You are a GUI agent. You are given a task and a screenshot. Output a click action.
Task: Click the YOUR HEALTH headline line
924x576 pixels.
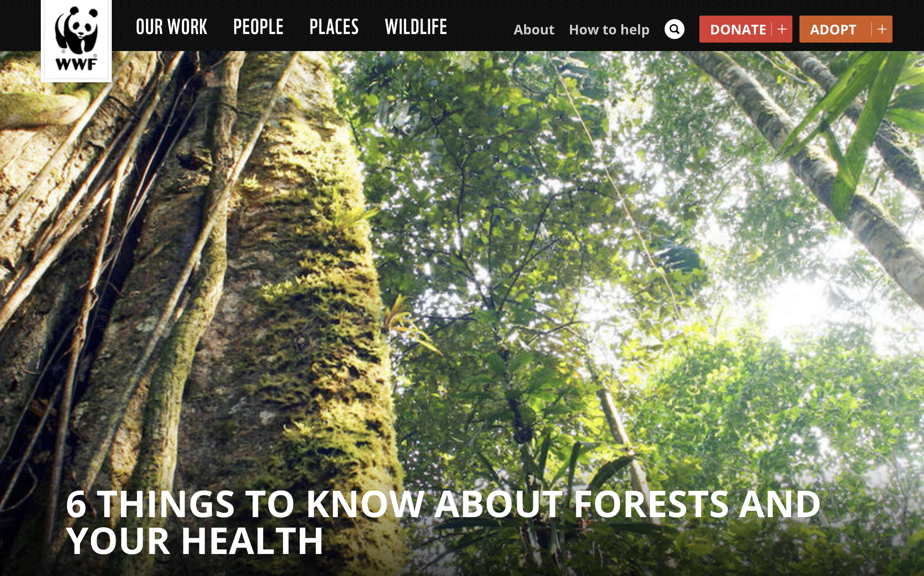click(195, 541)
